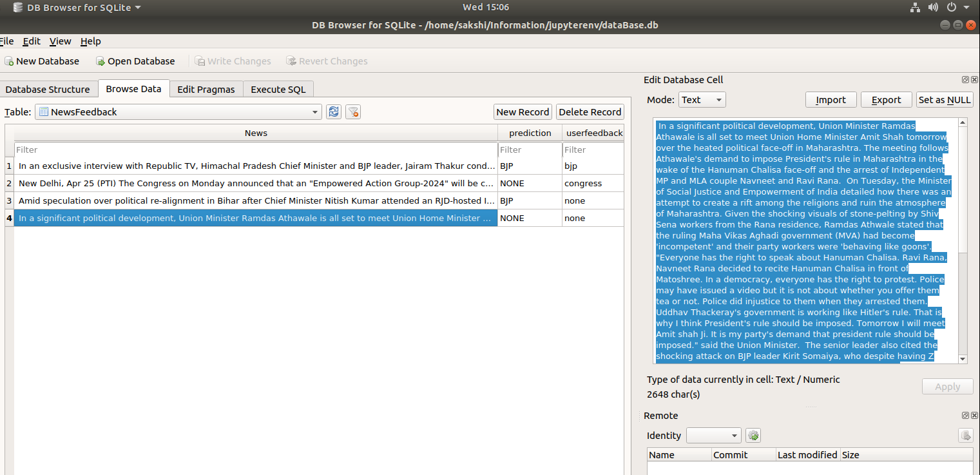Switch to the Database Structure tab

coord(49,89)
